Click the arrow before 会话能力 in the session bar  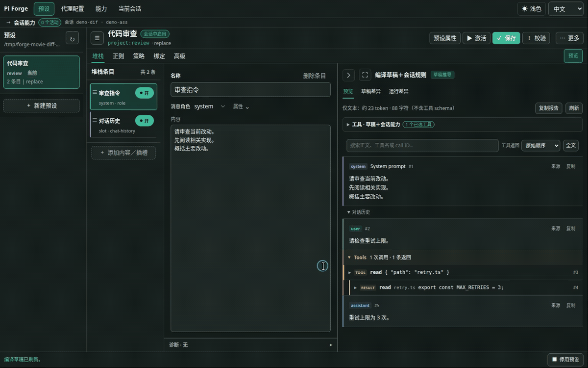click(8, 23)
